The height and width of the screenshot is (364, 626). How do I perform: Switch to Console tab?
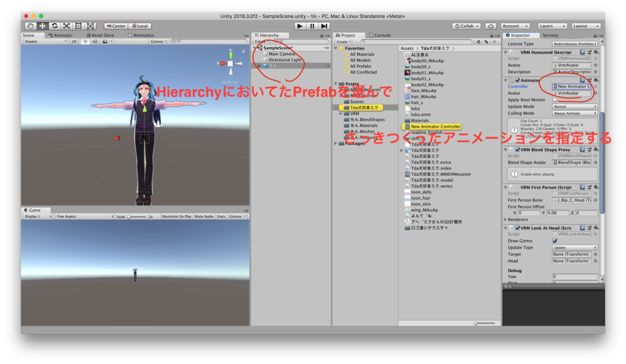point(380,35)
